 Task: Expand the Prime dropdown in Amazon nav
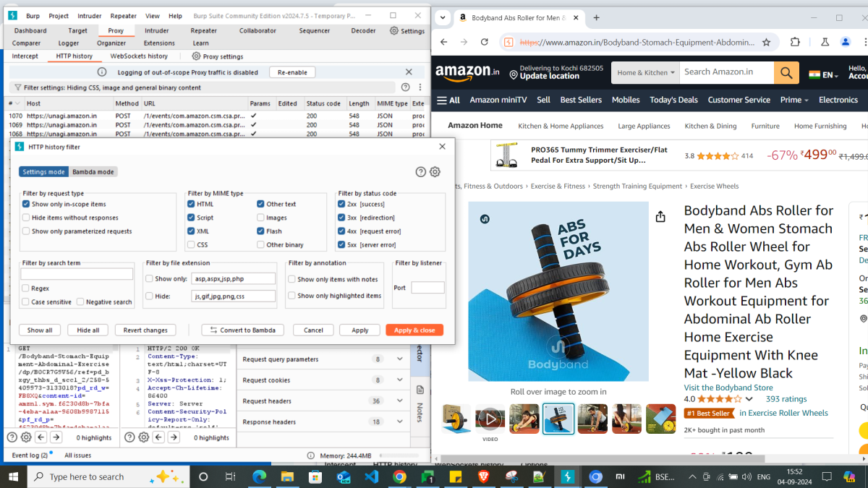click(x=794, y=100)
